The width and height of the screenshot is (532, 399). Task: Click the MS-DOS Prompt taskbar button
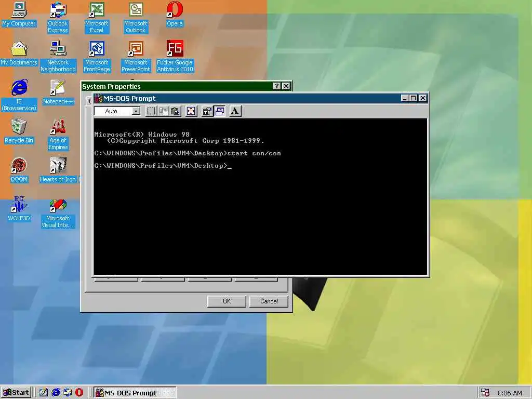click(135, 393)
